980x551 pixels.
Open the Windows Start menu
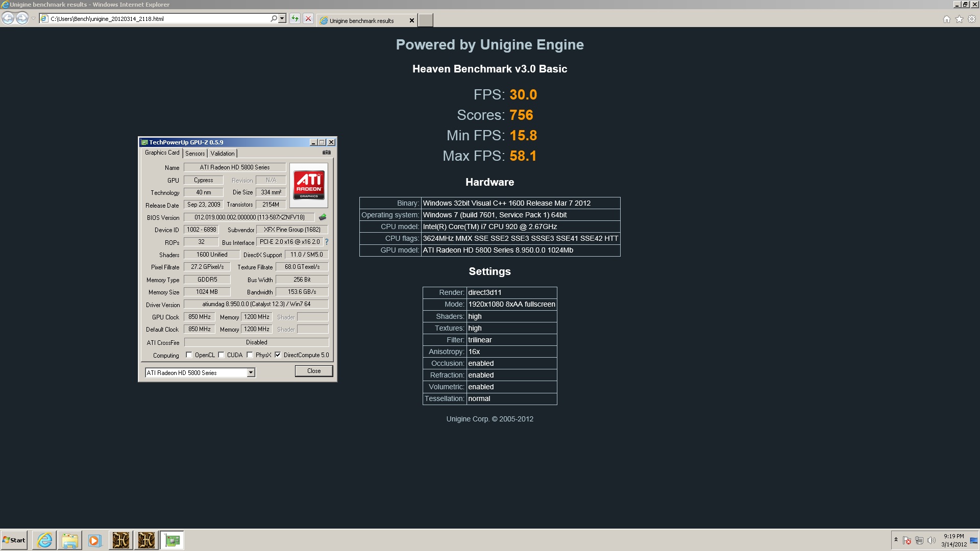tap(14, 540)
